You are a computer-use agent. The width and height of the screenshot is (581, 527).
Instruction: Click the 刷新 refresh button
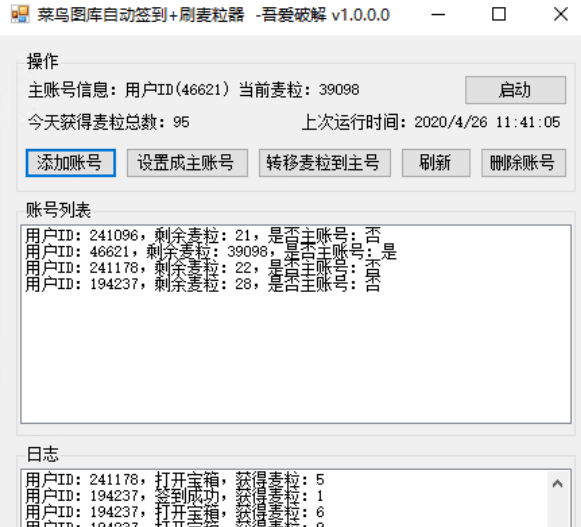coord(436,163)
